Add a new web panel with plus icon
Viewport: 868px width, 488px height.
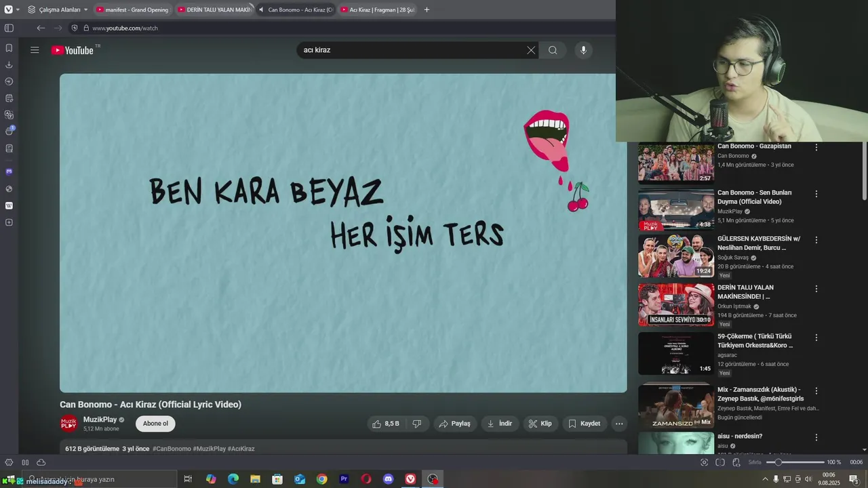tap(9, 222)
